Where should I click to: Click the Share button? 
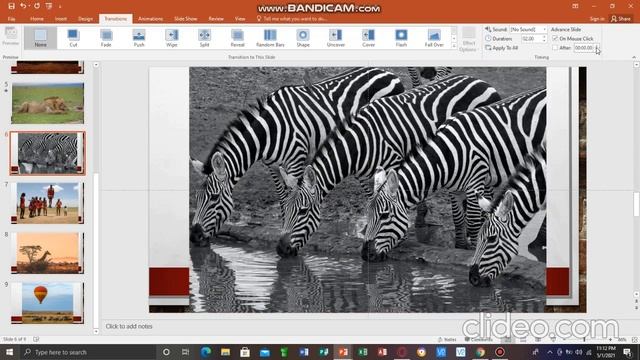click(x=621, y=19)
